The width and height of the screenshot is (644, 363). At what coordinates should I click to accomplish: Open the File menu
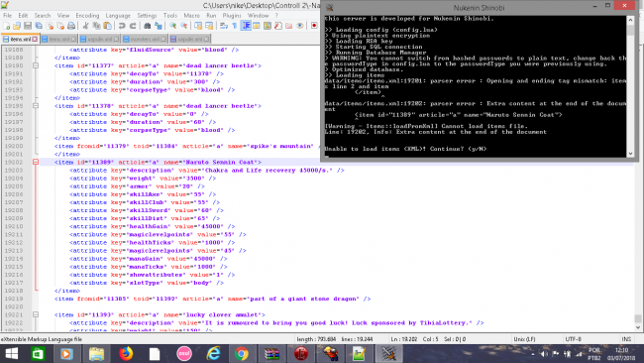[x=7, y=16]
